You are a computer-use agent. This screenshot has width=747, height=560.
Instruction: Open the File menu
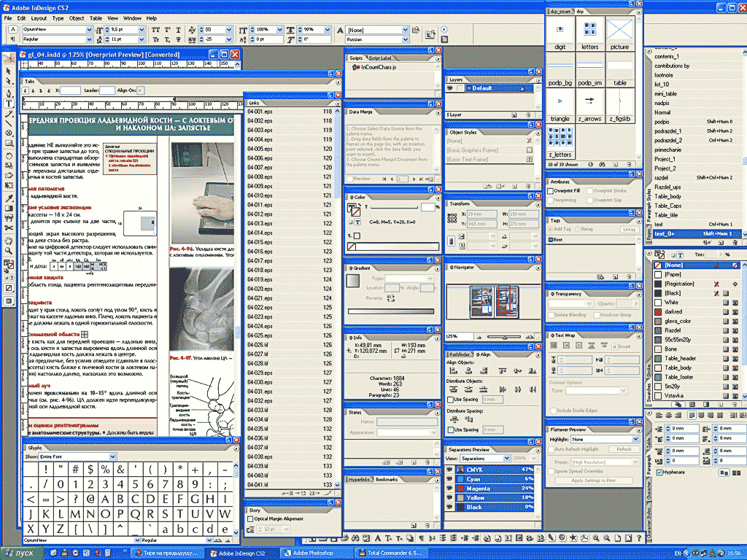8,18
